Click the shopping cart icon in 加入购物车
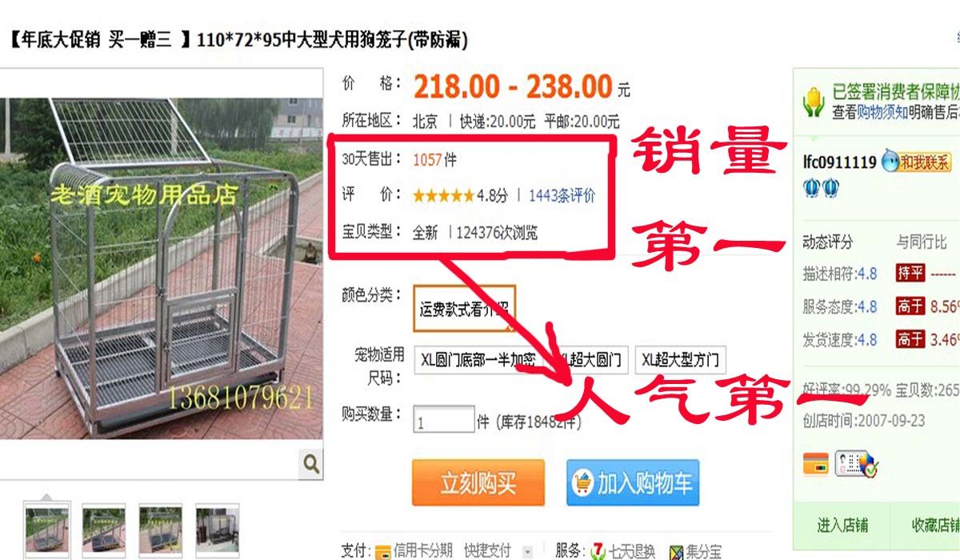 (582, 482)
